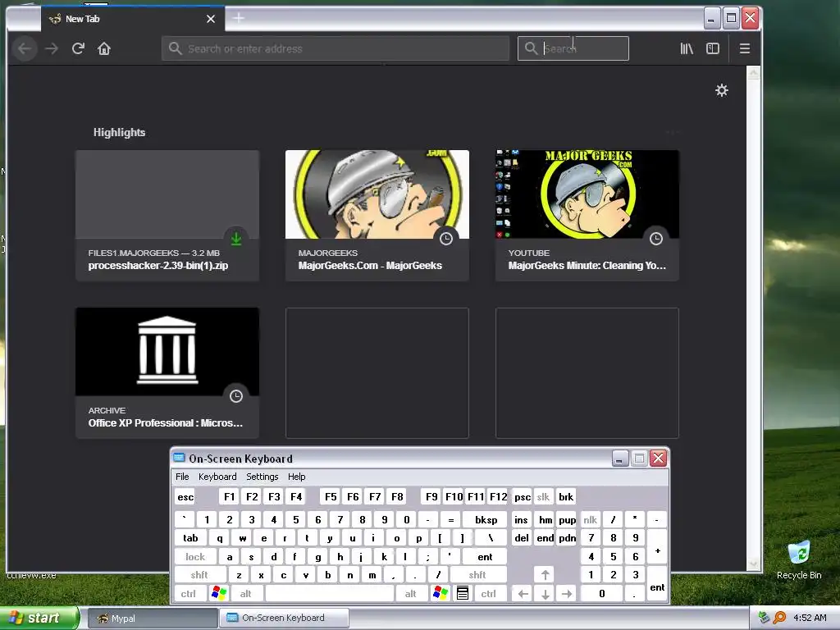
Task: Toggle the sidebar view icon
Action: (x=713, y=48)
